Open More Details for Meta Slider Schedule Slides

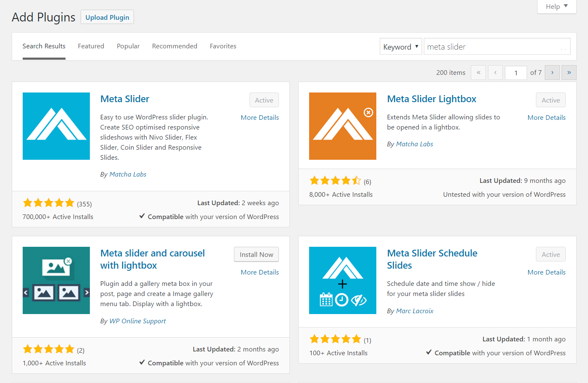coord(546,272)
